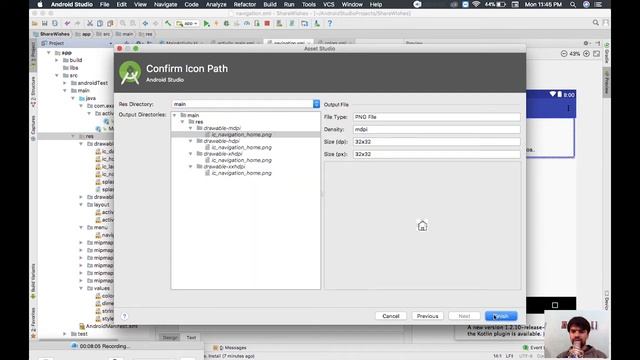The height and width of the screenshot is (360, 640).
Task: Click ShareWishes in the breadcrumb bar
Action: [52, 34]
